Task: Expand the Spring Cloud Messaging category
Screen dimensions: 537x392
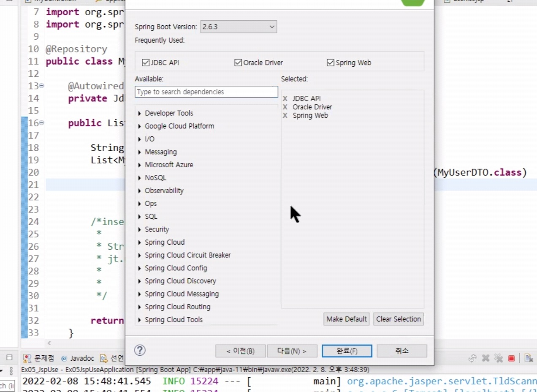Action: 139,294
